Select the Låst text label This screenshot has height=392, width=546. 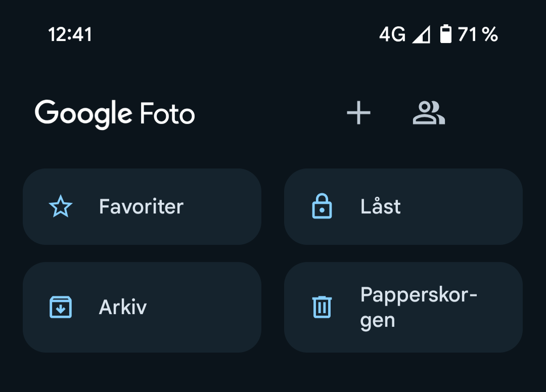click(x=381, y=205)
